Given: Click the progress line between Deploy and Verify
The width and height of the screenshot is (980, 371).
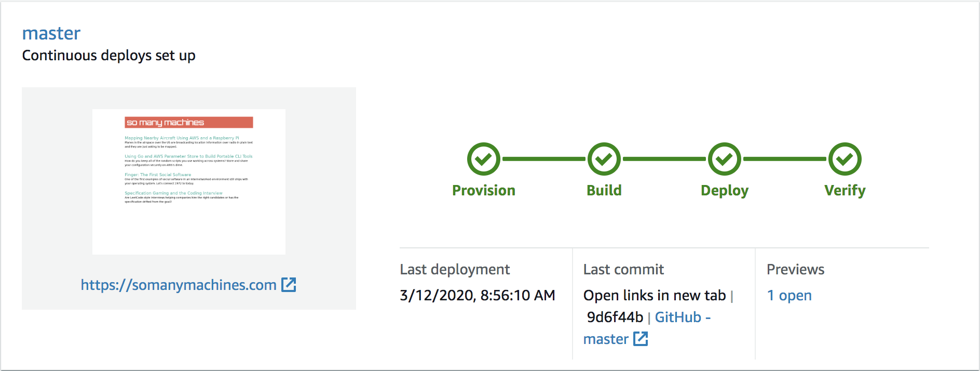Looking at the screenshot, I should [x=785, y=159].
